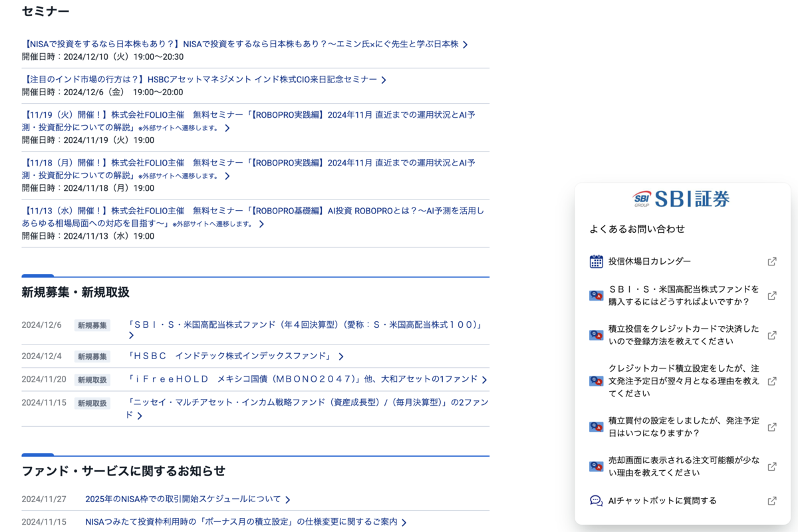Click FAQ icon beside 積立買付の設定 question
The width and height of the screenshot is (798, 532).
click(597, 427)
